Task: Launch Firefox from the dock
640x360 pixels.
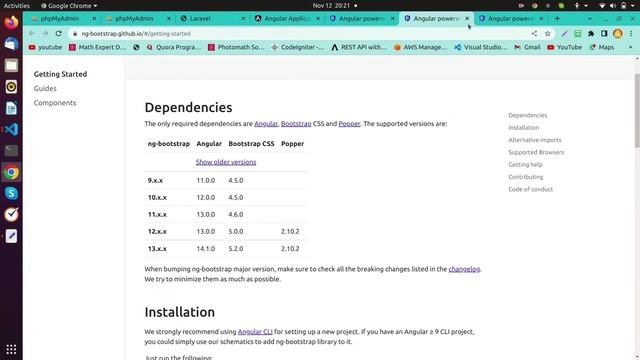Action: coord(11,22)
